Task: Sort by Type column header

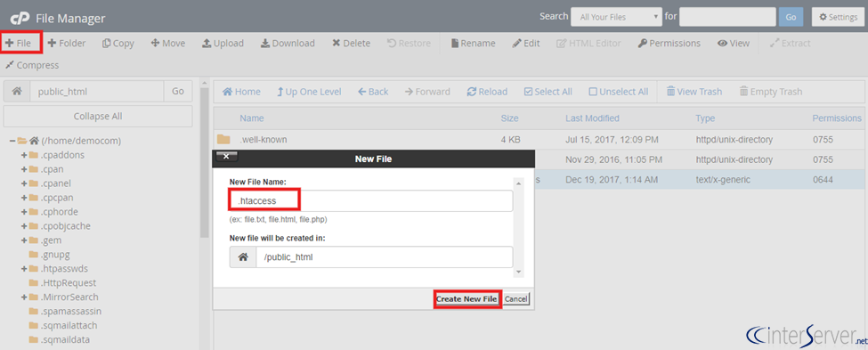Action: pyautogui.click(x=705, y=118)
